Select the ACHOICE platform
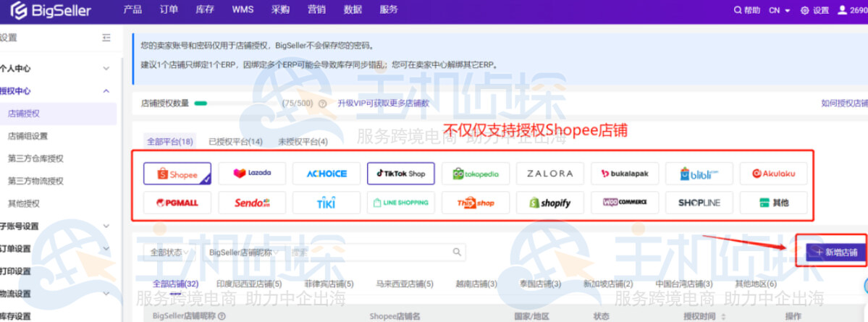Screen dimensions: 868x322 [x=326, y=173]
